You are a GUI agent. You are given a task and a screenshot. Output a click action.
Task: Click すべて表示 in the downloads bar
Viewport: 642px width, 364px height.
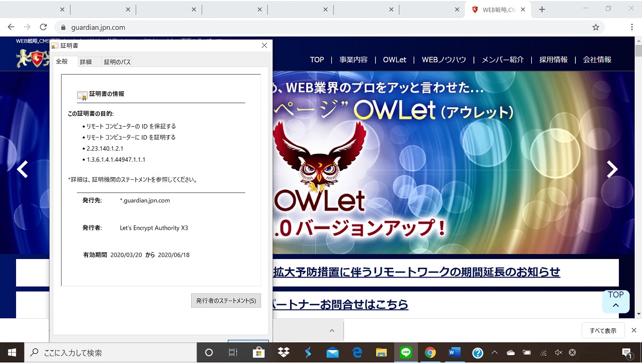(x=603, y=331)
